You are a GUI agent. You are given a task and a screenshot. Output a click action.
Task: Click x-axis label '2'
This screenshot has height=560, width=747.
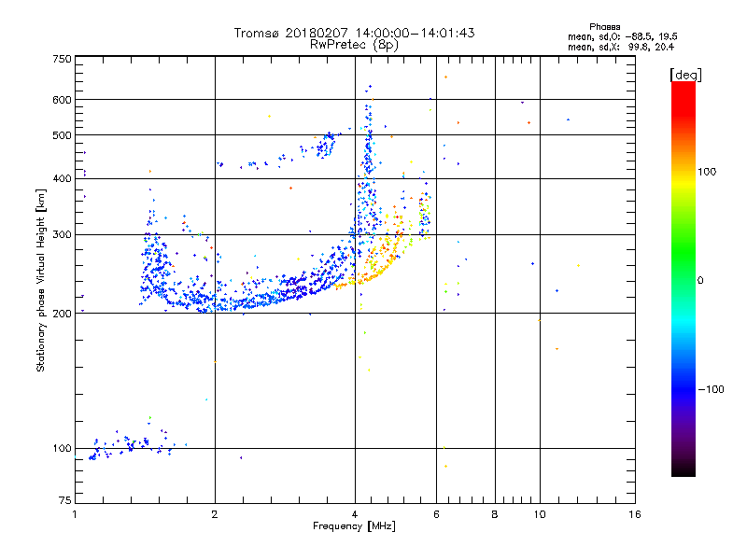(215, 514)
